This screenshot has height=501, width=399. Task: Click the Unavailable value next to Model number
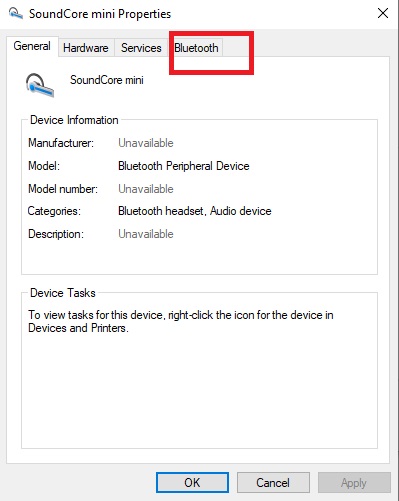point(146,189)
